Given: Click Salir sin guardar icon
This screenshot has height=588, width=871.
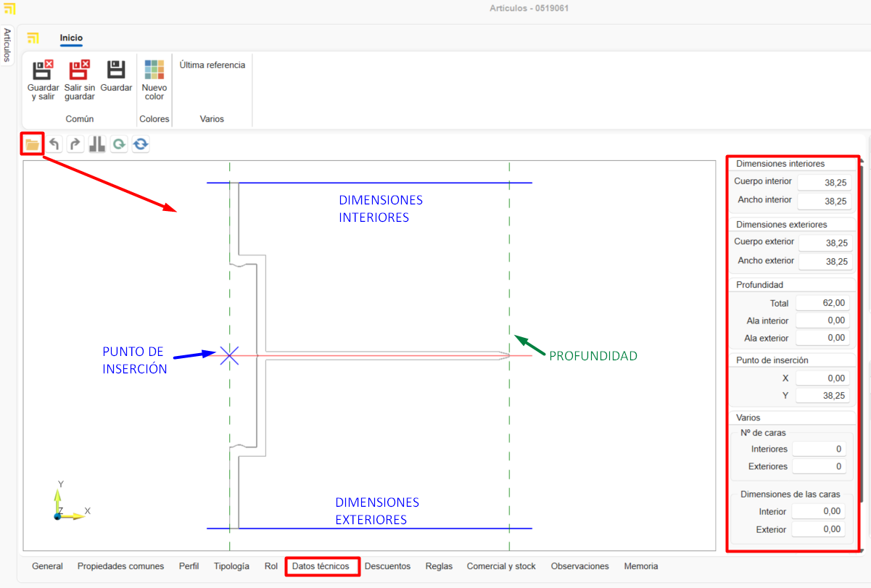Looking at the screenshot, I should pyautogui.click(x=79, y=70).
